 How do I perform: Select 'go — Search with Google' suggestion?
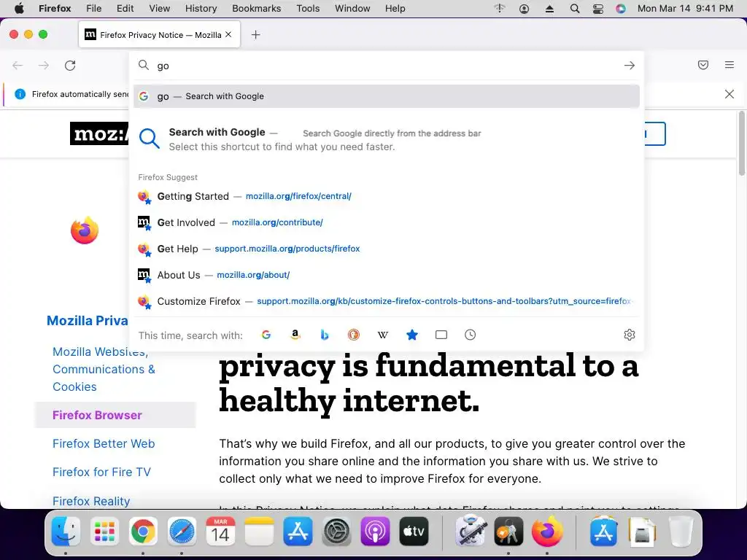point(387,96)
